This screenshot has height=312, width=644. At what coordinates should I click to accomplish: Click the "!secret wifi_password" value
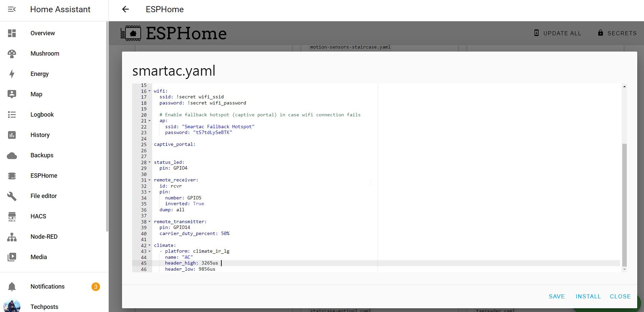(x=217, y=103)
